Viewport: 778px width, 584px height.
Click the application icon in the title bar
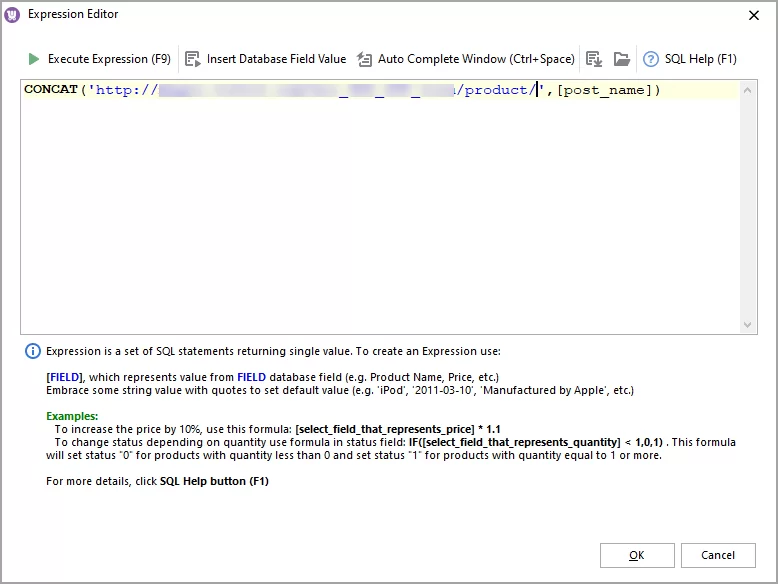(13, 14)
